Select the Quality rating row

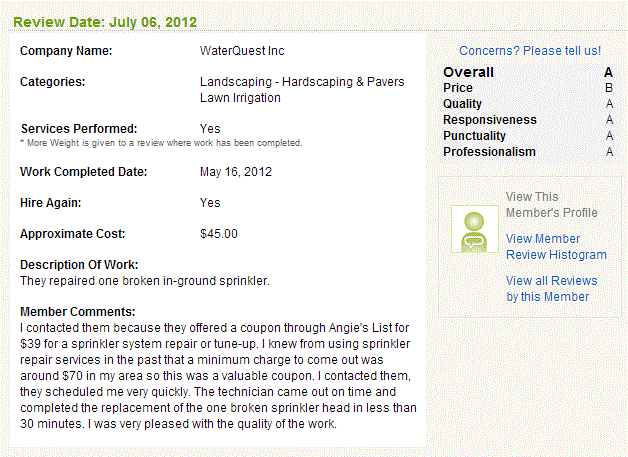point(528,104)
